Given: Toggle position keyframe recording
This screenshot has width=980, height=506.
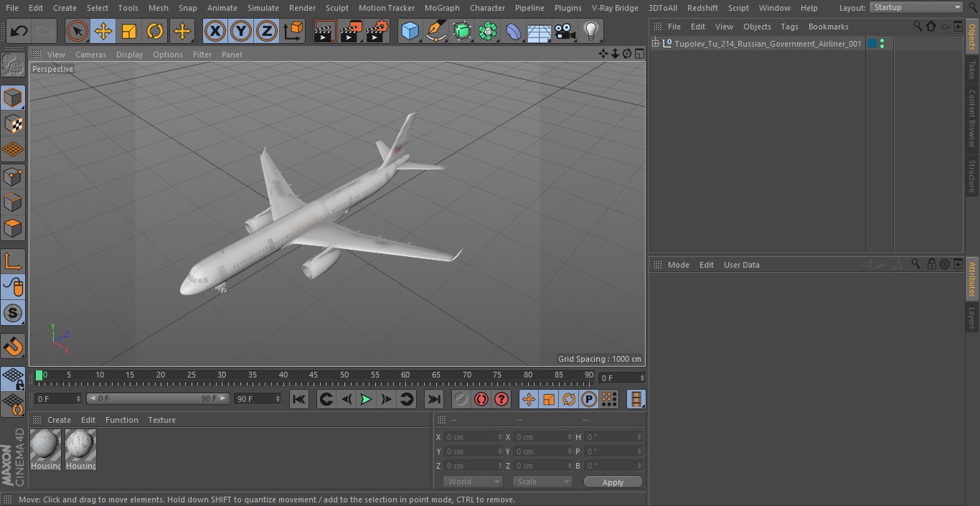Looking at the screenshot, I should (529, 399).
